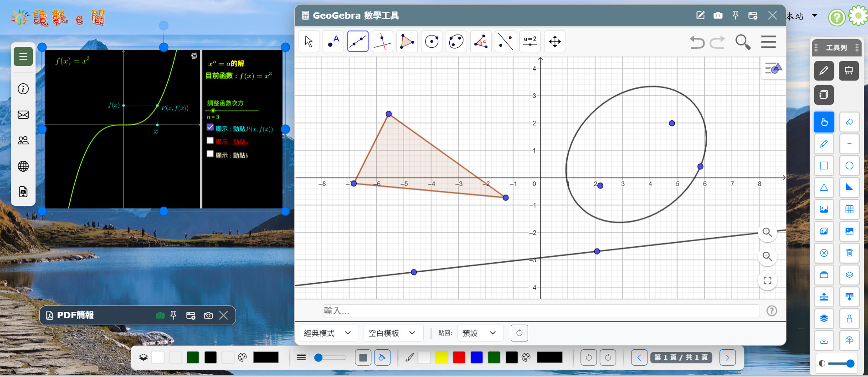This screenshot has width=868, height=377.
Task: Click the GeoGebra search magnifier icon
Action: point(743,42)
